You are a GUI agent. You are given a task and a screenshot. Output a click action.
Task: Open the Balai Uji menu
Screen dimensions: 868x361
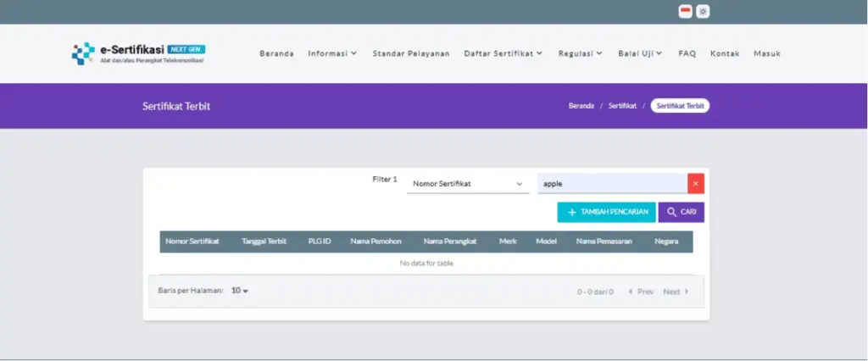(640, 53)
